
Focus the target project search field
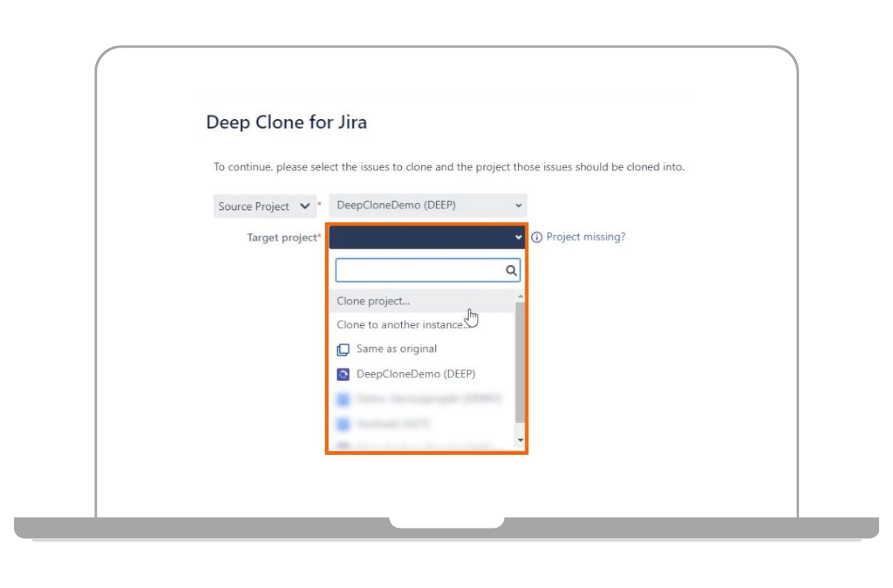420,271
